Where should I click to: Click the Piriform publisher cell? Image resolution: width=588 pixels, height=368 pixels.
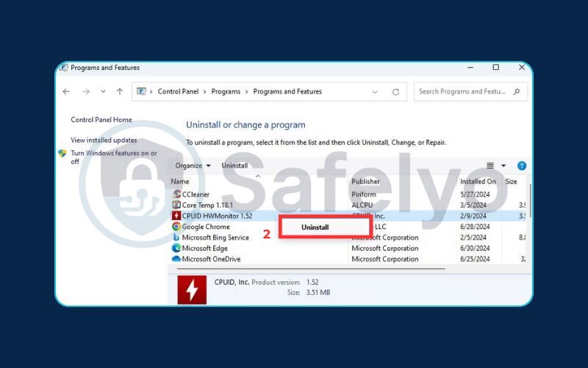(x=364, y=194)
